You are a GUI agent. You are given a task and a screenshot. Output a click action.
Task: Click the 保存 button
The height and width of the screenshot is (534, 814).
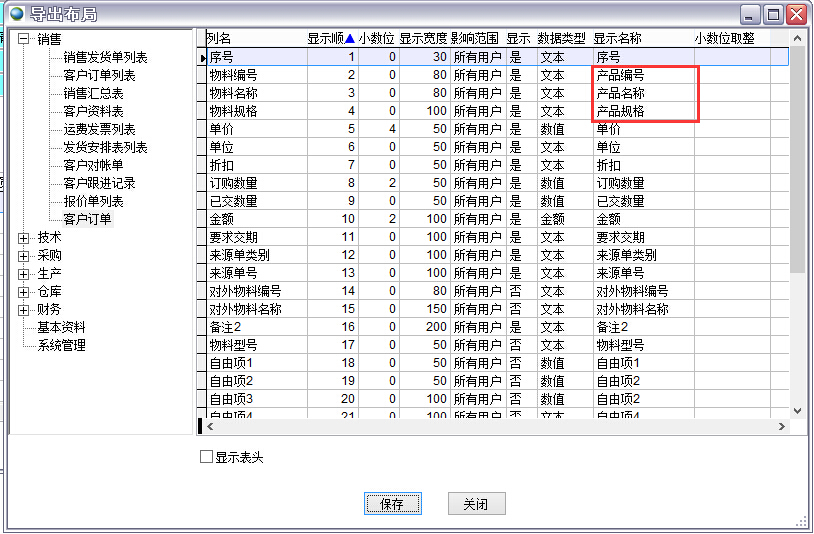(x=392, y=504)
